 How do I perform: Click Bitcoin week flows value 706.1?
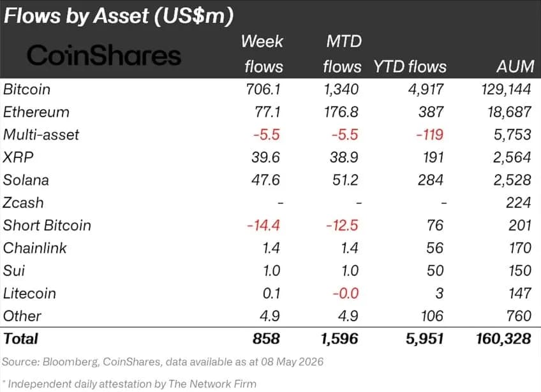(x=263, y=89)
